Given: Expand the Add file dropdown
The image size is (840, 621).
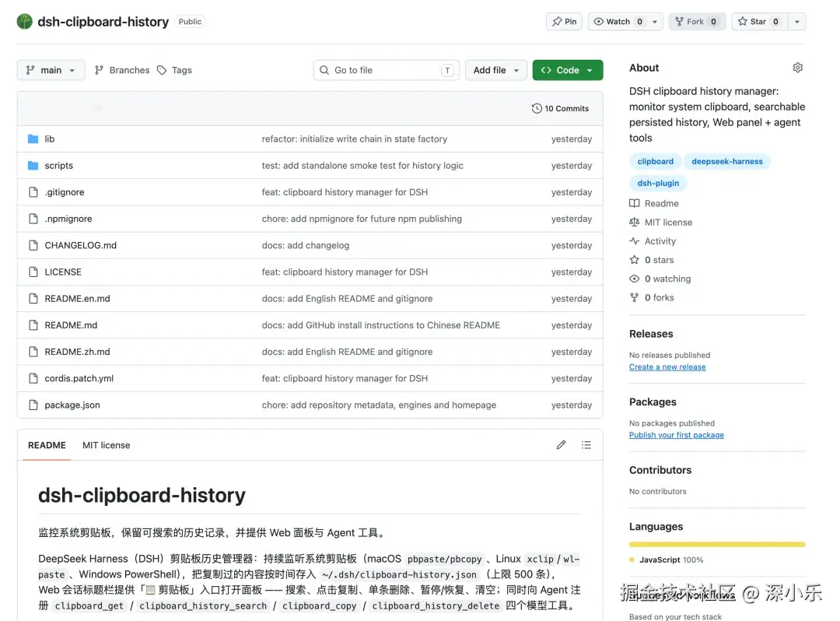Looking at the screenshot, I should coord(496,70).
